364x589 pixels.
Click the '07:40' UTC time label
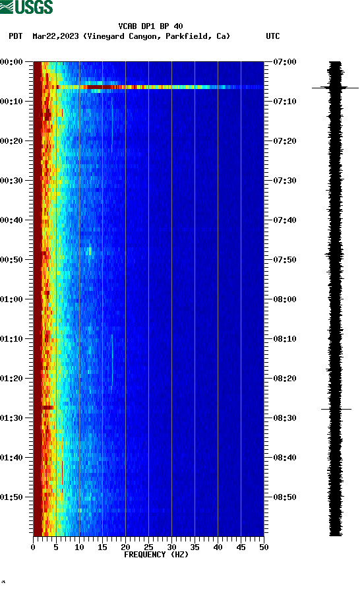[x=285, y=220]
